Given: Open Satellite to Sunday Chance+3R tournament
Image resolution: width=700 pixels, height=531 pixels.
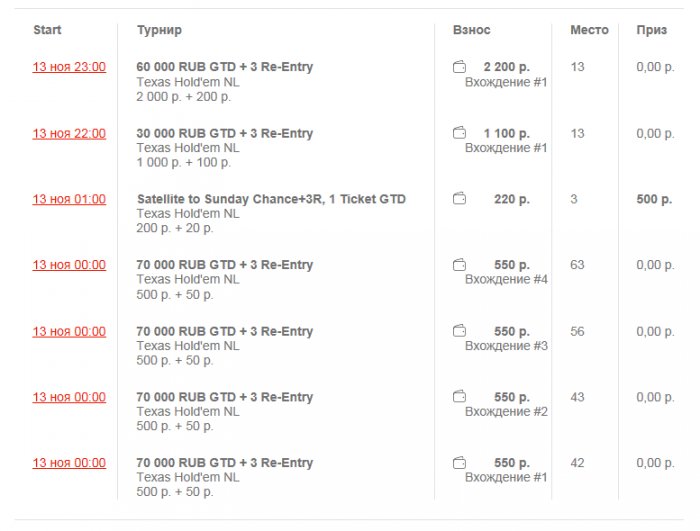Looking at the screenshot, I should coord(271,199).
